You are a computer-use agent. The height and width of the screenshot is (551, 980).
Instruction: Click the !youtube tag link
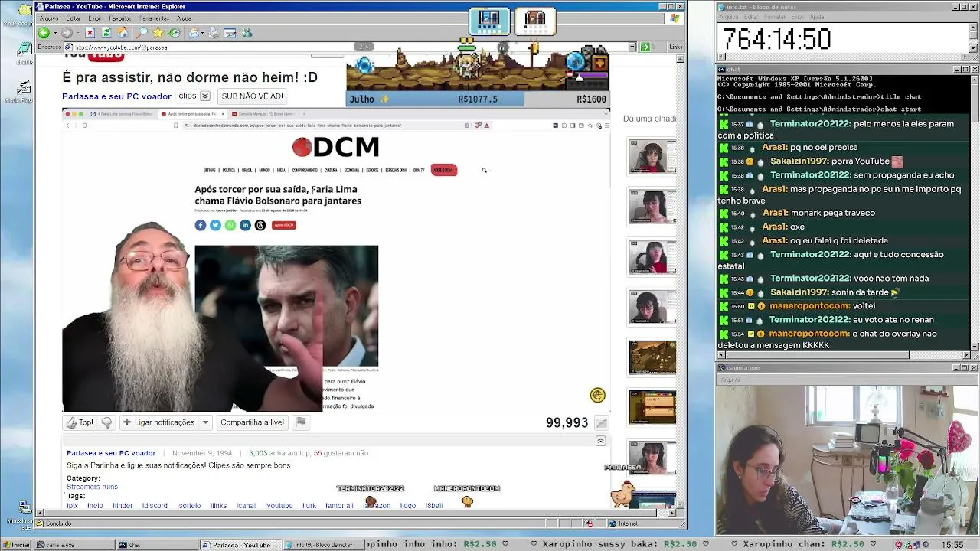point(279,506)
